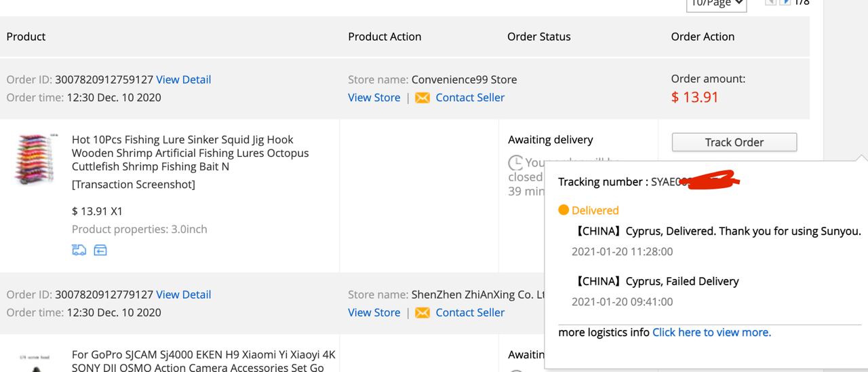Visit Convenience99 Store via View Store
This screenshot has width=868, height=372.
pyautogui.click(x=374, y=98)
